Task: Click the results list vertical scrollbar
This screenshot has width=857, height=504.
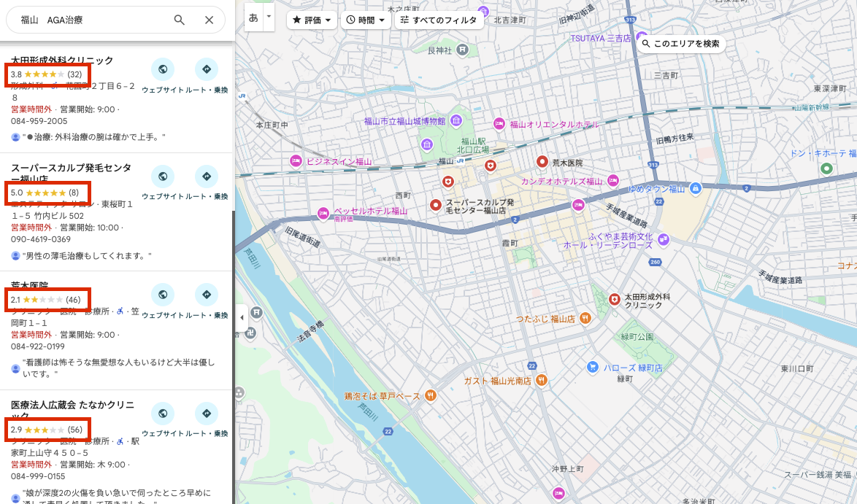Action: pos(234,357)
